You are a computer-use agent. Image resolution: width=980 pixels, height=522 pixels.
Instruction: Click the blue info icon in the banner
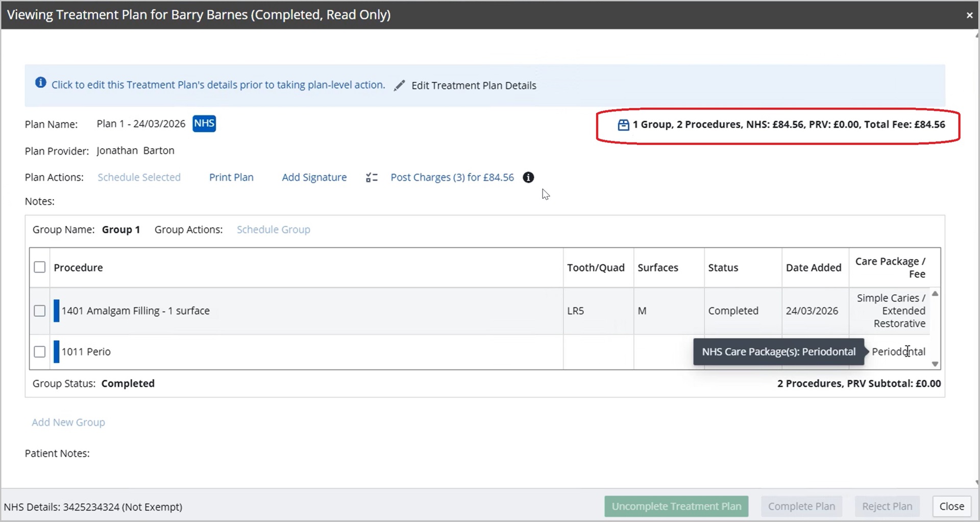click(40, 83)
